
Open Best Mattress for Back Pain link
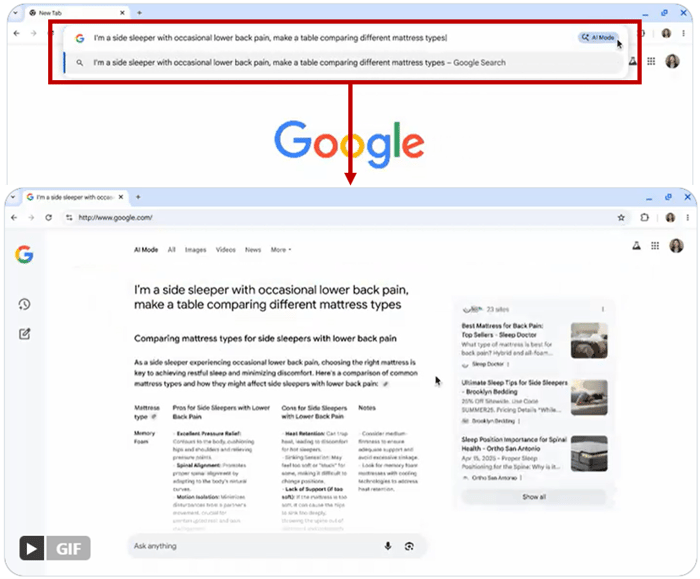tap(501, 331)
